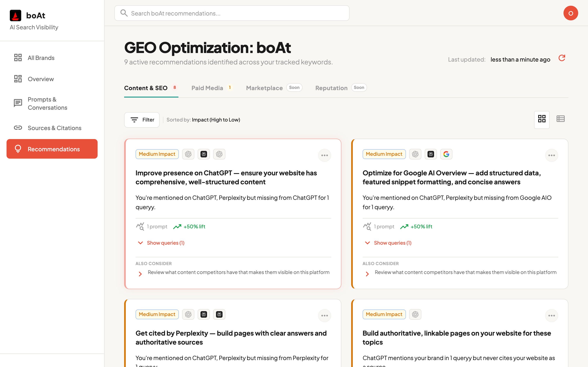Screen dimensions: 588x367
Task: Click the boAt logo in the sidebar
Action: coord(16,15)
